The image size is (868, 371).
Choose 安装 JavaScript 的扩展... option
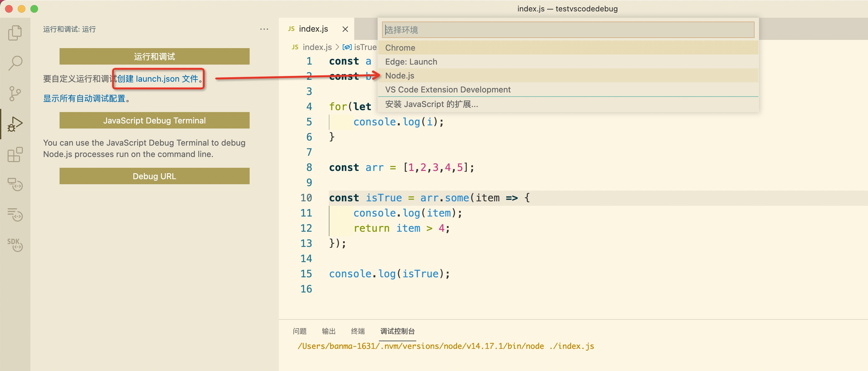pos(568,104)
